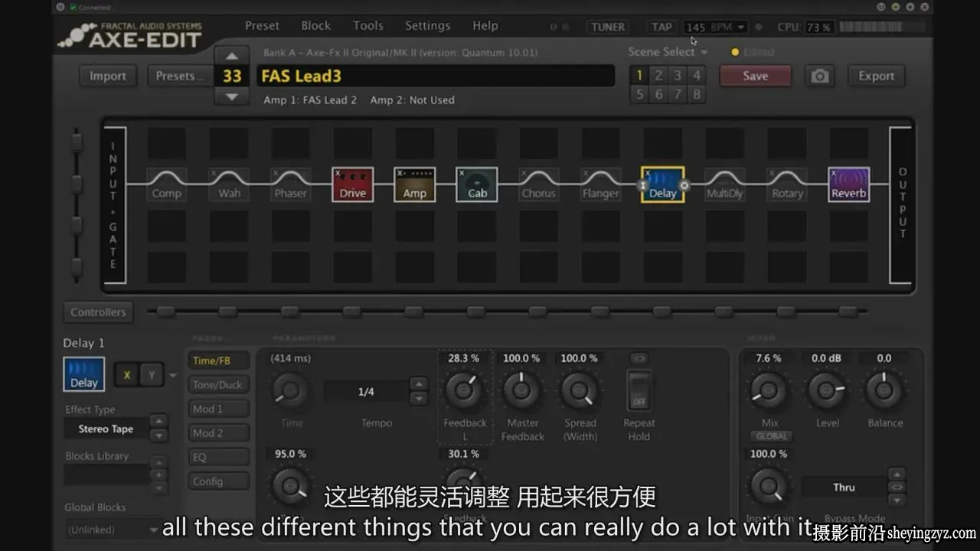Click the add (+) button in Blocks Library
The image size is (980, 551).
[159, 474]
